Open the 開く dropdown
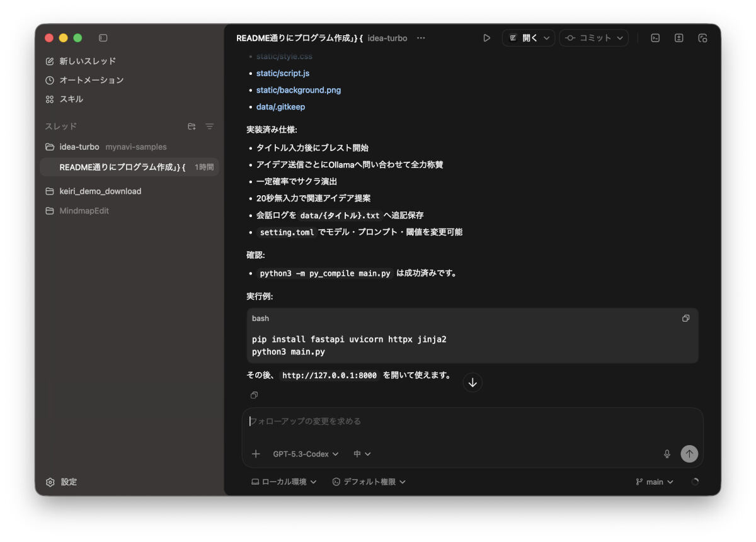Image resolution: width=756 pixels, height=542 pixels. [528, 38]
